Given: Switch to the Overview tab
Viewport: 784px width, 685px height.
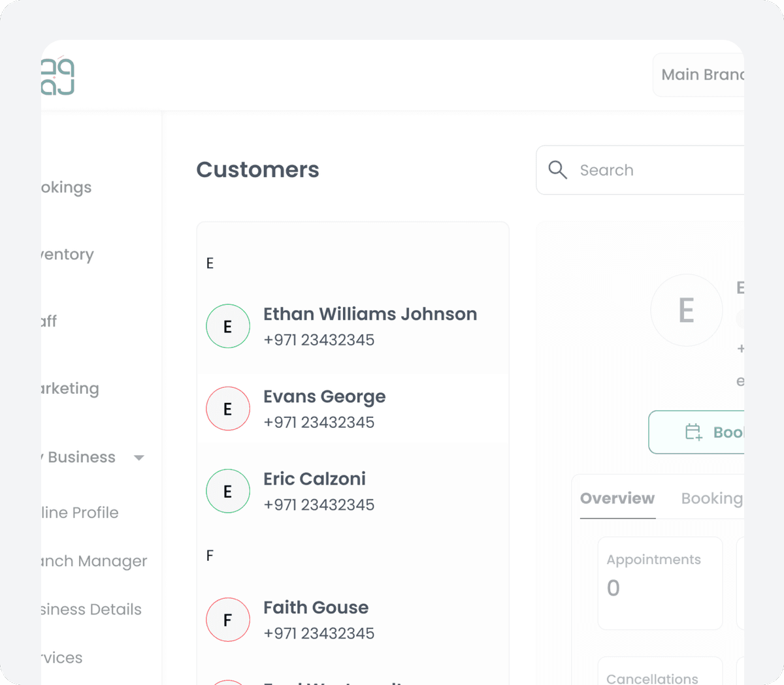Looking at the screenshot, I should 617,498.
